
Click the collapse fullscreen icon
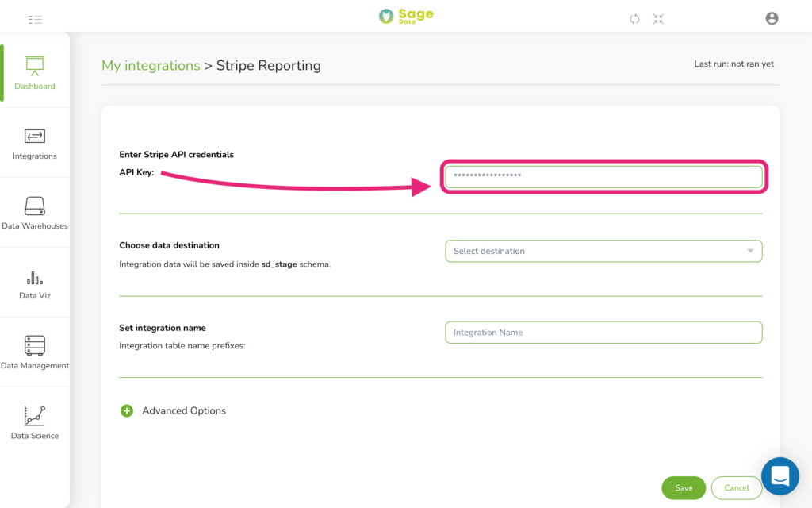pos(658,19)
